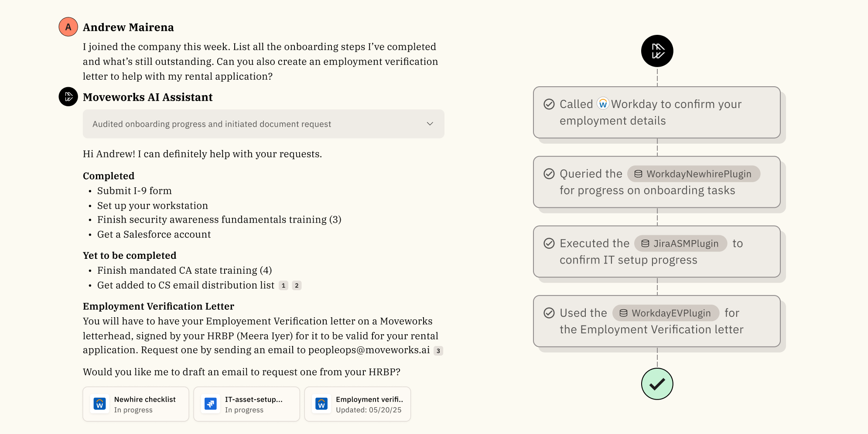
Task: Click the JiraASMPlugin chip
Action: (680, 243)
